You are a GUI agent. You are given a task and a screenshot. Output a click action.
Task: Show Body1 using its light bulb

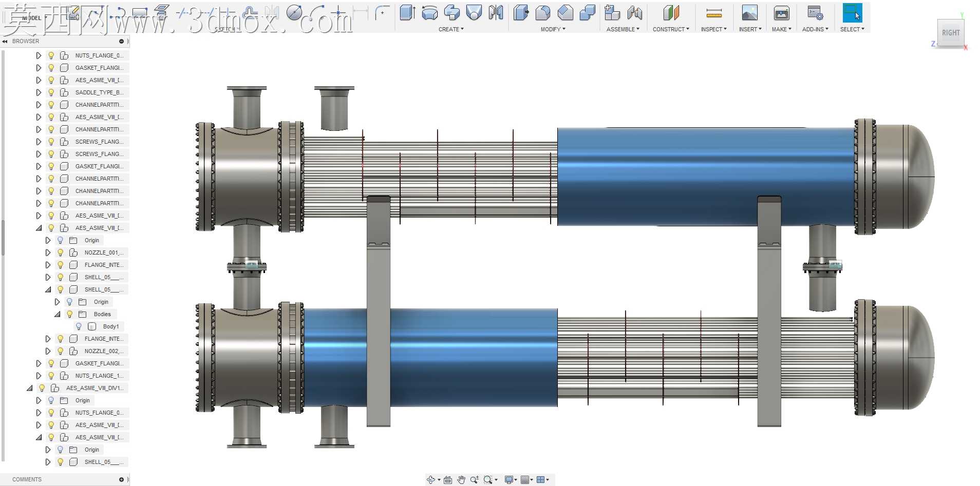pos(79,326)
